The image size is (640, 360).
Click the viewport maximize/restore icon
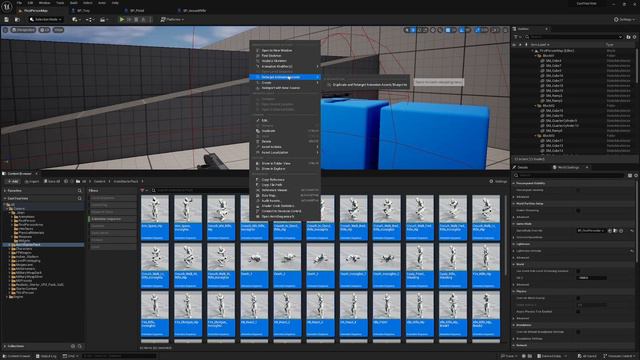pos(505,30)
